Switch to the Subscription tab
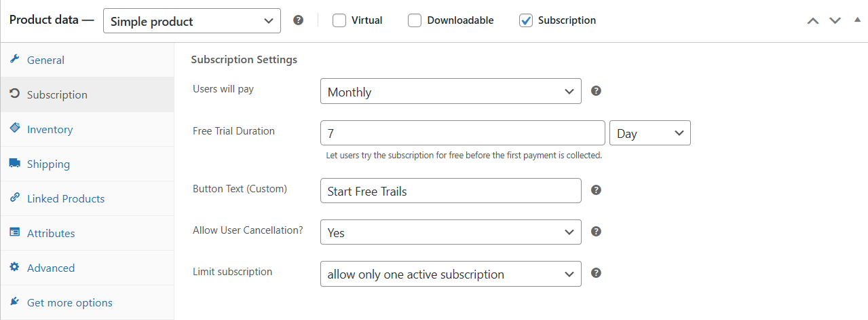The height and width of the screenshot is (320, 868). 87,94
